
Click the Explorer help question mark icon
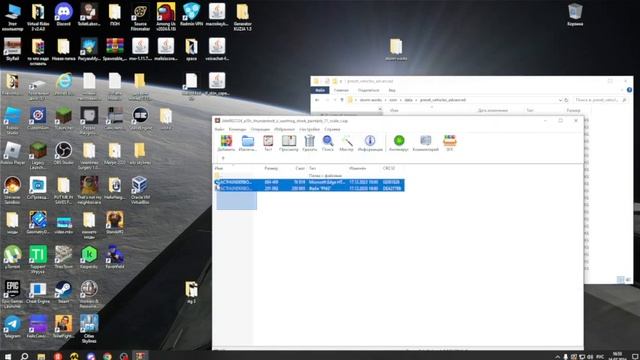(x=629, y=90)
